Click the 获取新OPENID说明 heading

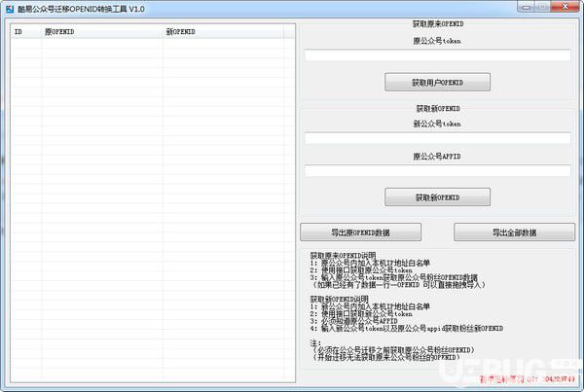(x=340, y=299)
